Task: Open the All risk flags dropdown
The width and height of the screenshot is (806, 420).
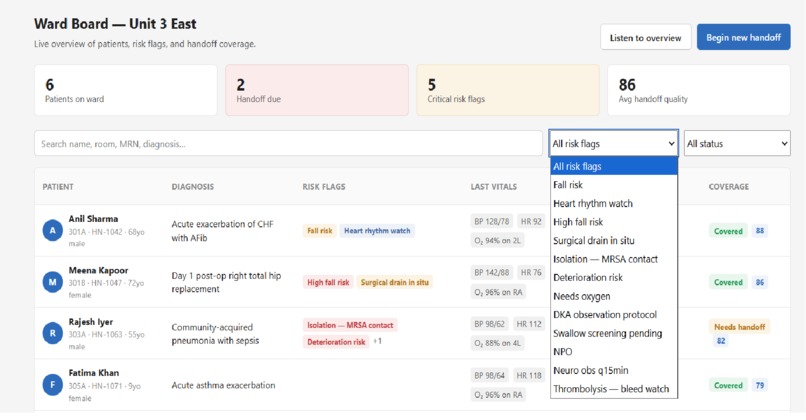Action: pos(613,143)
